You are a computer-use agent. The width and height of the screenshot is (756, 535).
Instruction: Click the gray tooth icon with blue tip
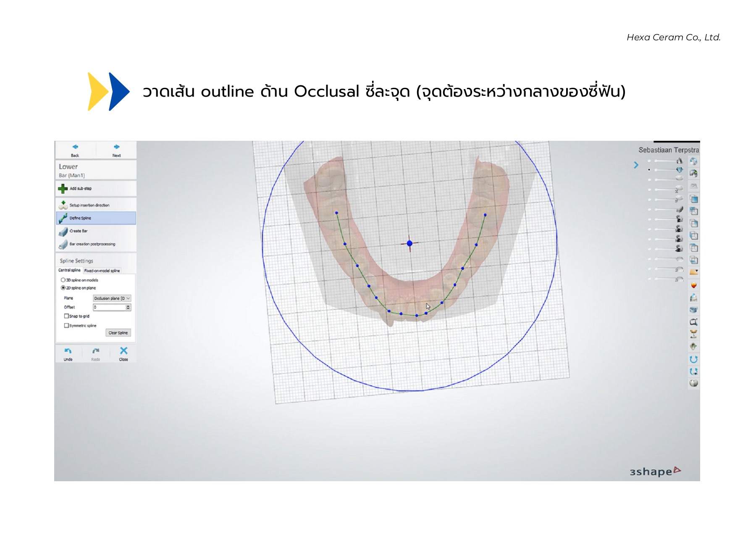coord(694,298)
